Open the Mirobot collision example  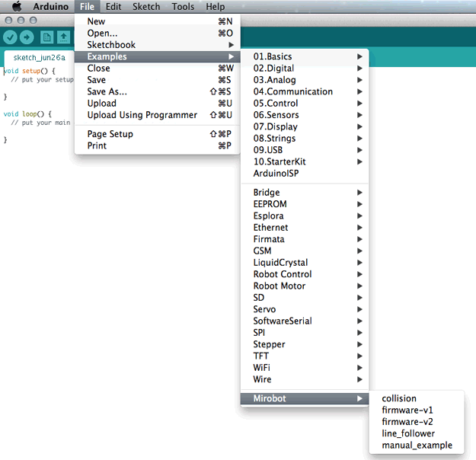417,398
